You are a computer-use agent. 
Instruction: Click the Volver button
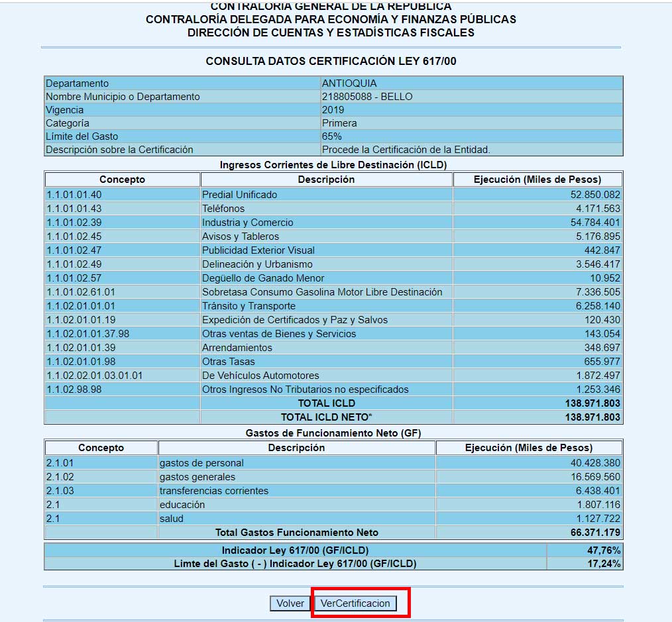click(290, 603)
